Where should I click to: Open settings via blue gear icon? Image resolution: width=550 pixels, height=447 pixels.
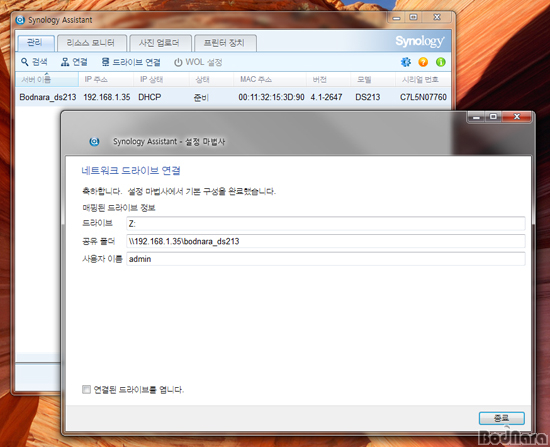pyautogui.click(x=406, y=62)
